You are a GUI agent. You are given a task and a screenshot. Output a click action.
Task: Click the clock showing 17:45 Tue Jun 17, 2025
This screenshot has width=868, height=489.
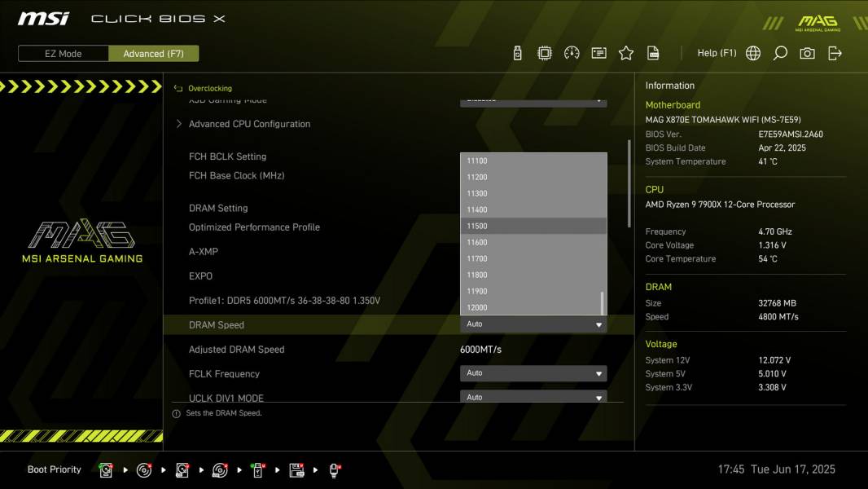click(x=776, y=469)
